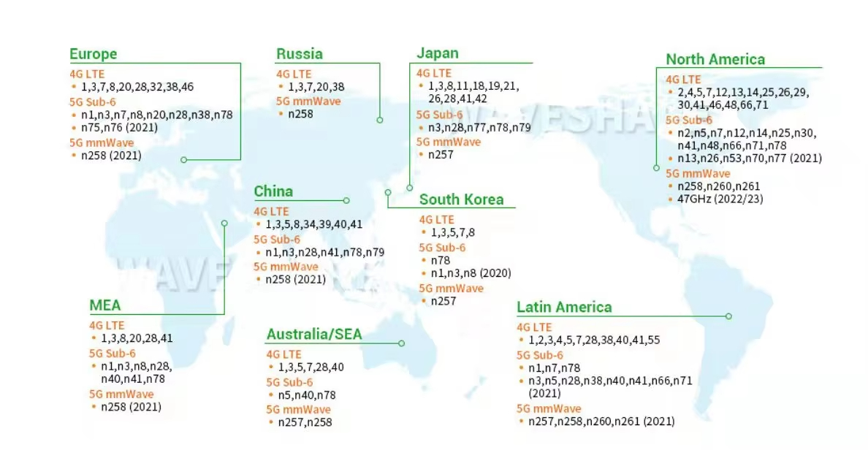
Task: Select the Japan map marker dot
Action: (409, 188)
